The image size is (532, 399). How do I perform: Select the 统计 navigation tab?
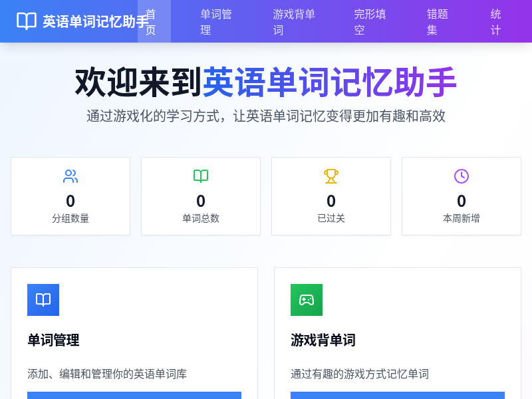tap(495, 22)
